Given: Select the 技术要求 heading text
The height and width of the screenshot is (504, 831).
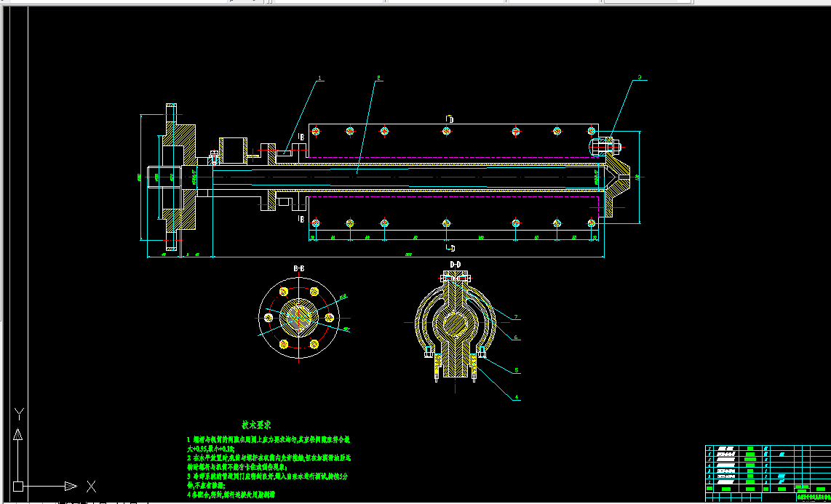Looking at the screenshot, I should [x=257, y=425].
